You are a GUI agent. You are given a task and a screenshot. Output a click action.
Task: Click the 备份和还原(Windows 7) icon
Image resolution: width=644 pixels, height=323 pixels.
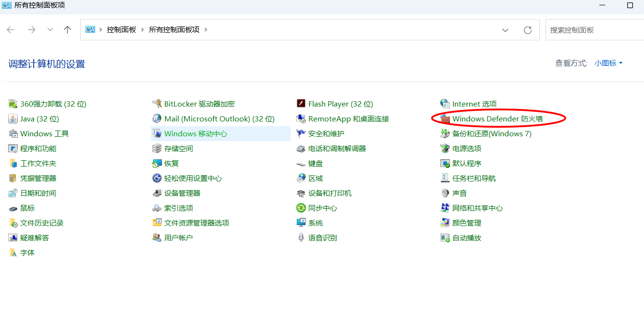pyautogui.click(x=445, y=133)
